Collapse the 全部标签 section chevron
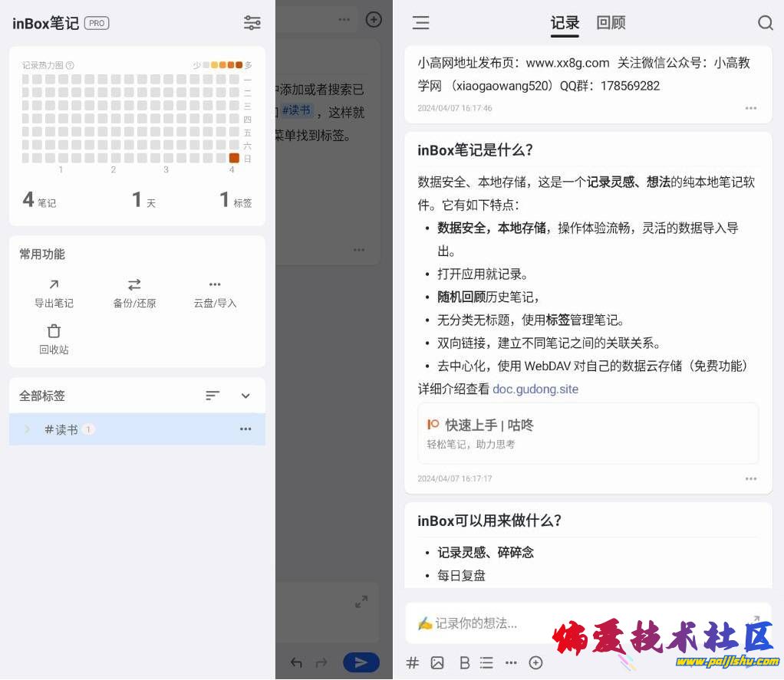Viewport: 784px width, 680px height. coord(245,396)
